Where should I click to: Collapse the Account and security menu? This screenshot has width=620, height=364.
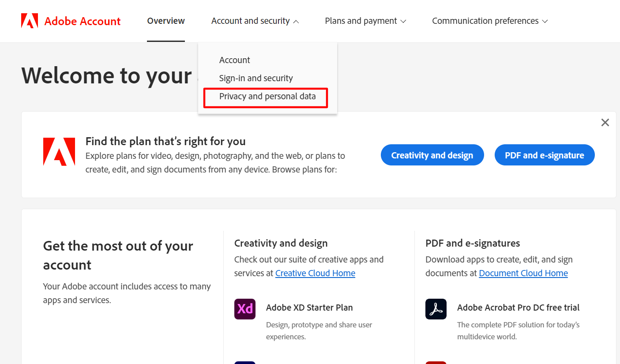pos(255,21)
